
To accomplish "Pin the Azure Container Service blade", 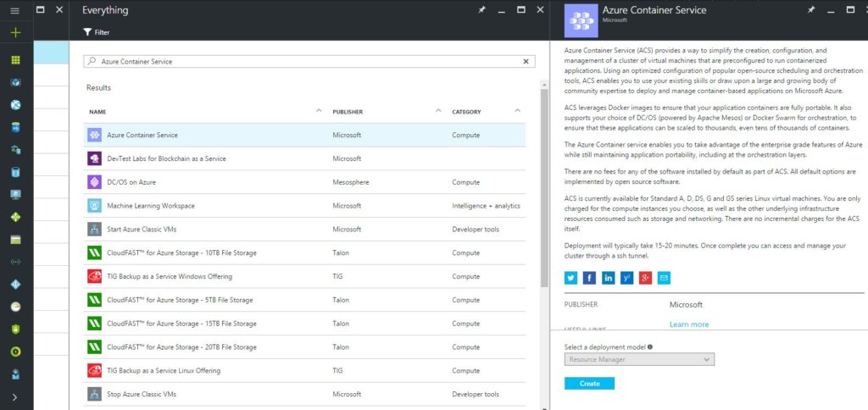I will [x=811, y=10].
